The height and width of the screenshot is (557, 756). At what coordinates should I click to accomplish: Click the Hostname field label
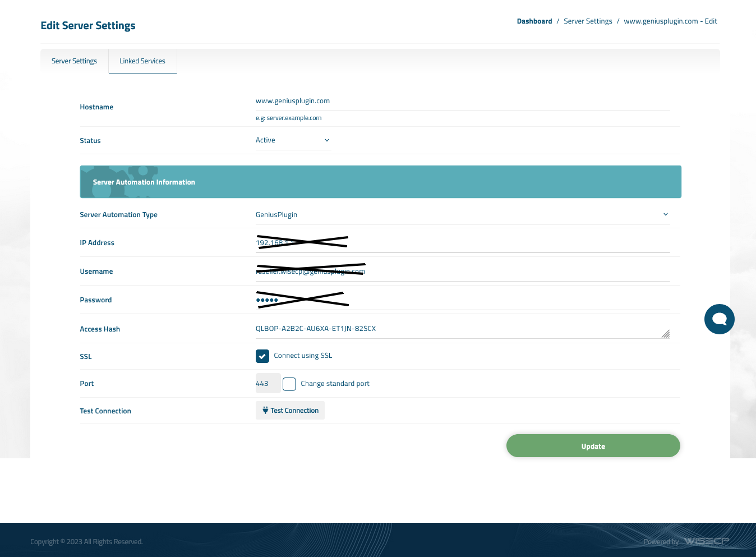[x=96, y=107]
